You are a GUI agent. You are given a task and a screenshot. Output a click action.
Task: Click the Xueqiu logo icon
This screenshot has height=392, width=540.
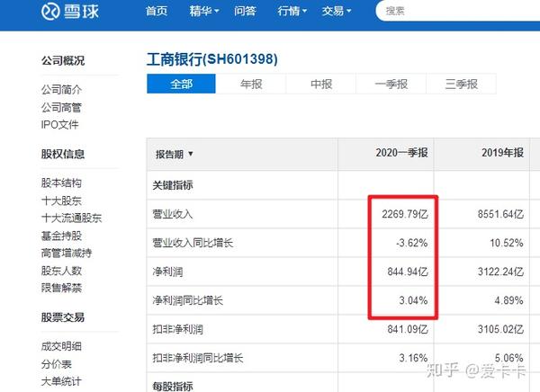click(x=50, y=11)
